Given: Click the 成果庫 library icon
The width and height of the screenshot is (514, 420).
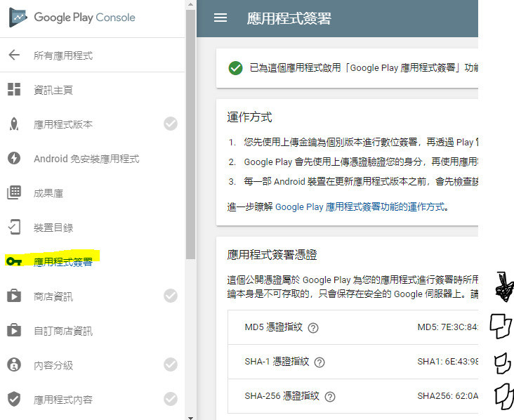Looking at the screenshot, I should [14, 193].
